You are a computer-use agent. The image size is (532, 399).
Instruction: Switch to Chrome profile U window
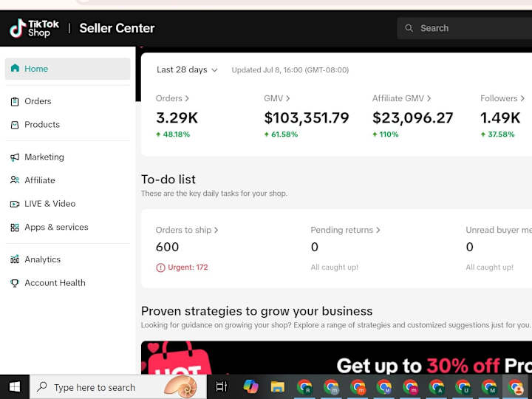(x=463, y=386)
